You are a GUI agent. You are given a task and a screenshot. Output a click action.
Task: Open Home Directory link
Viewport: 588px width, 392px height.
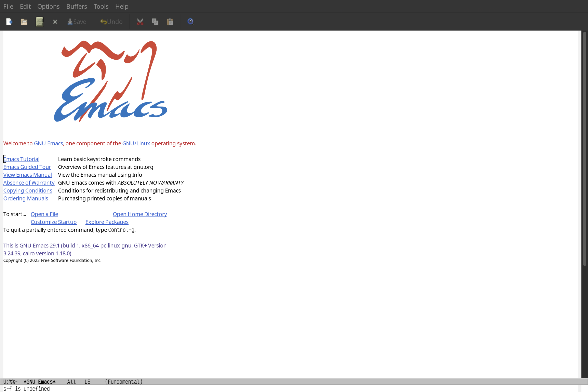click(x=140, y=214)
